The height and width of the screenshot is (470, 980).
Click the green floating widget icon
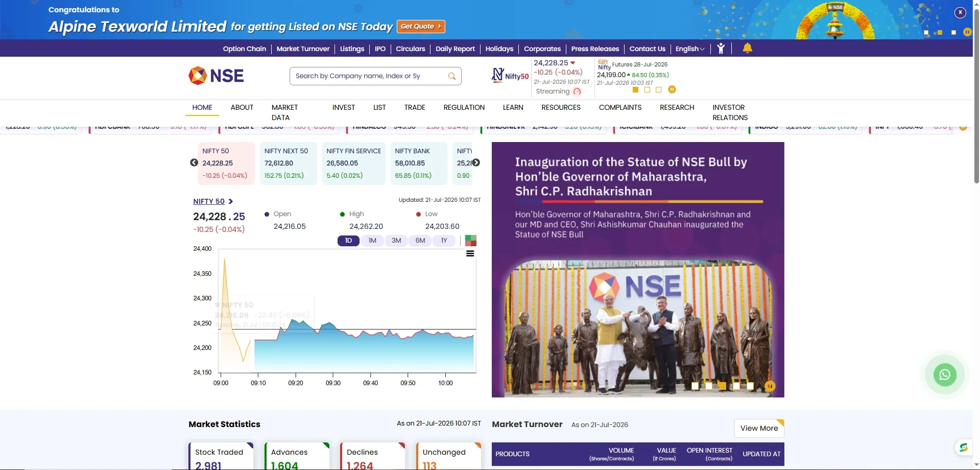pyautogui.click(x=963, y=448)
